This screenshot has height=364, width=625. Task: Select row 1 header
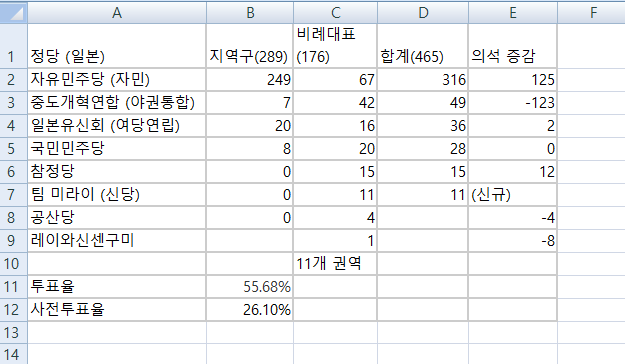[14, 46]
